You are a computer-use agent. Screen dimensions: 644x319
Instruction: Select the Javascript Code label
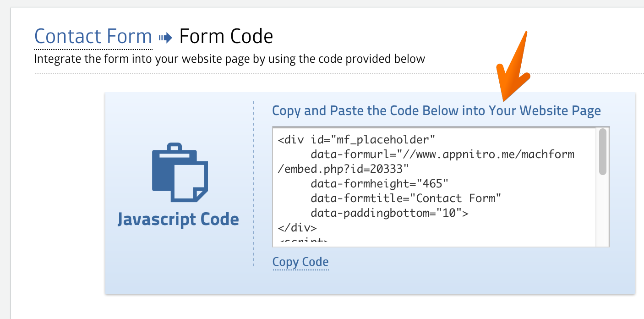pyautogui.click(x=178, y=219)
